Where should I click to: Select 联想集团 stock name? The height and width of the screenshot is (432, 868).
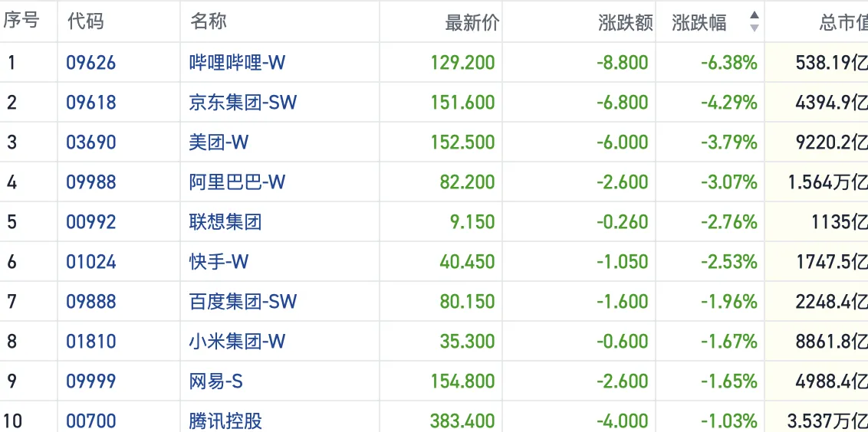tap(225, 222)
